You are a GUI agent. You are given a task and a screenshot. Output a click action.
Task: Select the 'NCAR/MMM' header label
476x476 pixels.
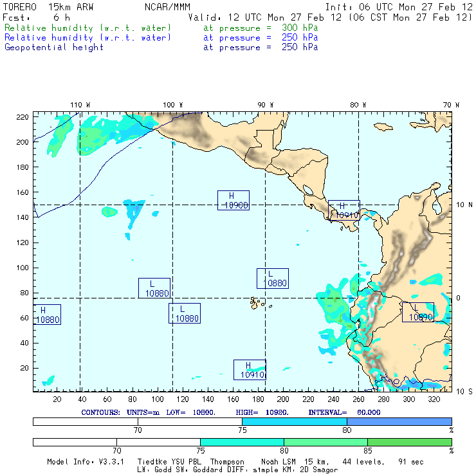click(167, 7)
